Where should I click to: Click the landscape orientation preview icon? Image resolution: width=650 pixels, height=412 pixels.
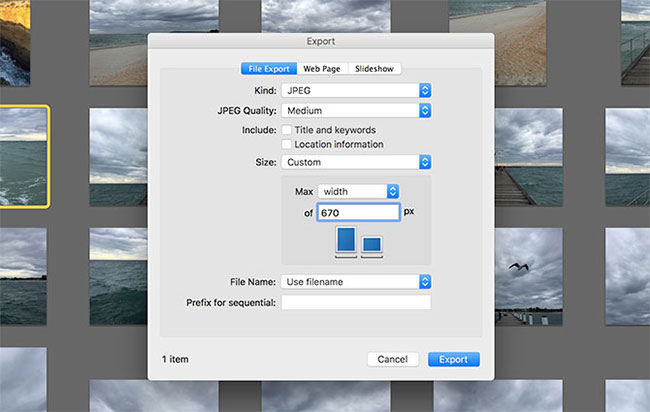click(372, 245)
